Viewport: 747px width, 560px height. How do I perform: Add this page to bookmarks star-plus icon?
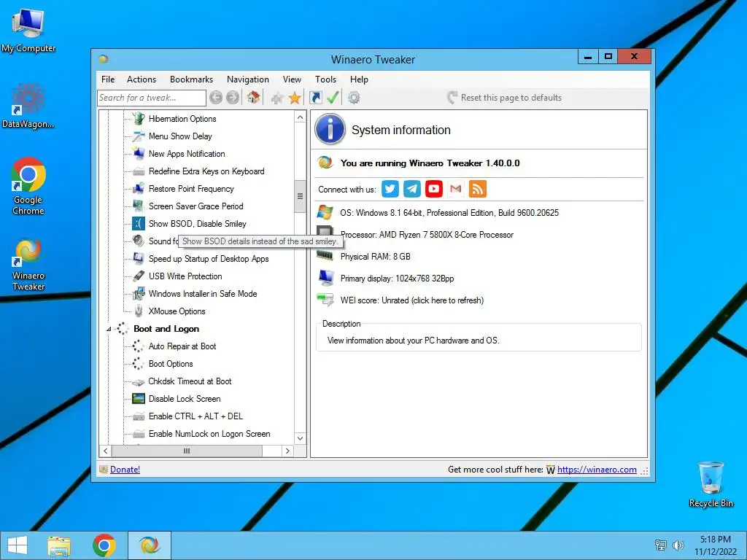(x=276, y=98)
